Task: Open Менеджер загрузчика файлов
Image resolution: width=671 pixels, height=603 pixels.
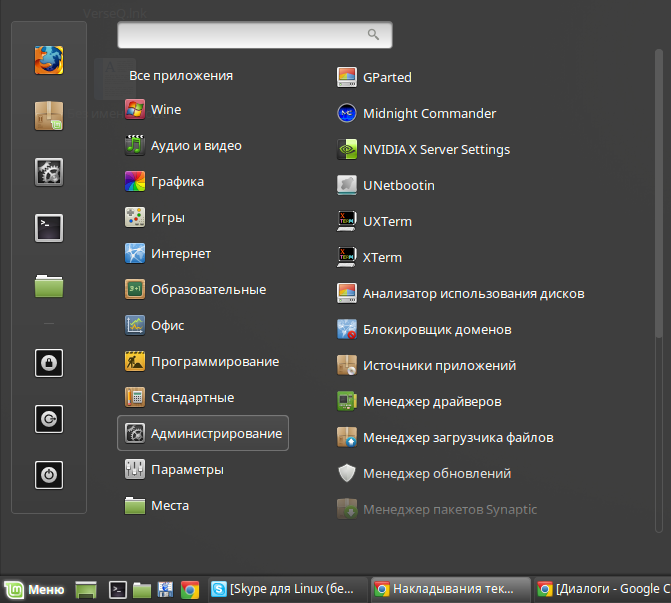Action: click(x=445, y=437)
